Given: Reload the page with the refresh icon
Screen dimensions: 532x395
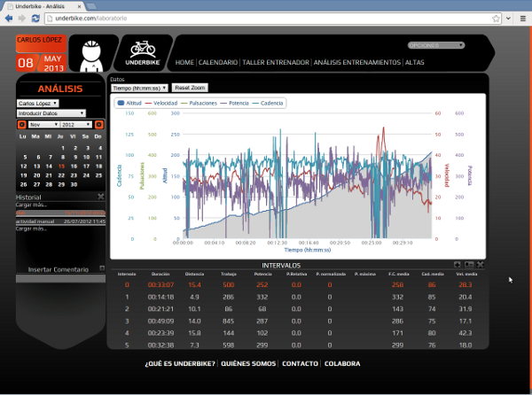Looking at the screenshot, I should pos(35,19).
